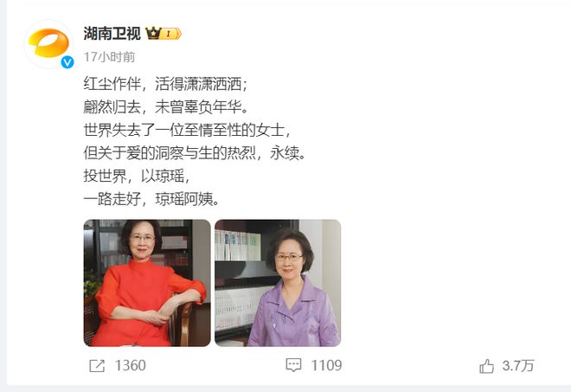The width and height of the screenshot is (571, 392).
Task: Click the comment count 1109
Action: tap(327, 365)
